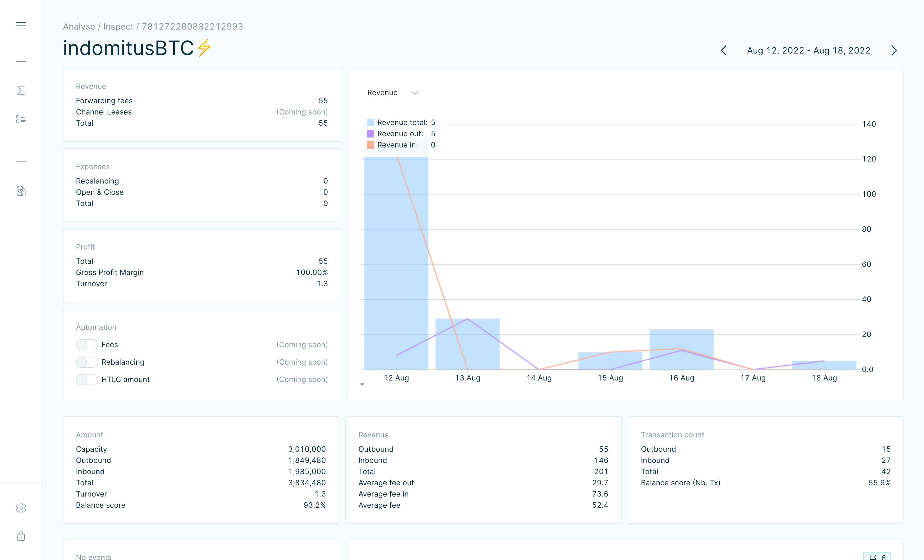
Task: Click the 15 Aug revenue bar
Action: [610, 361]
